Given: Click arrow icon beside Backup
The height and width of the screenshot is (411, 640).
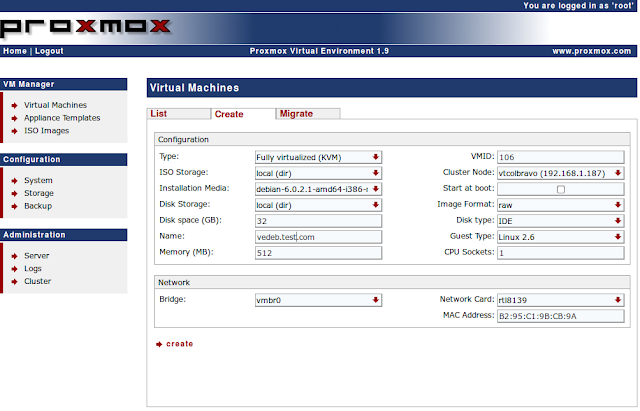Looking at the screenshot, I should pos(15,207).
